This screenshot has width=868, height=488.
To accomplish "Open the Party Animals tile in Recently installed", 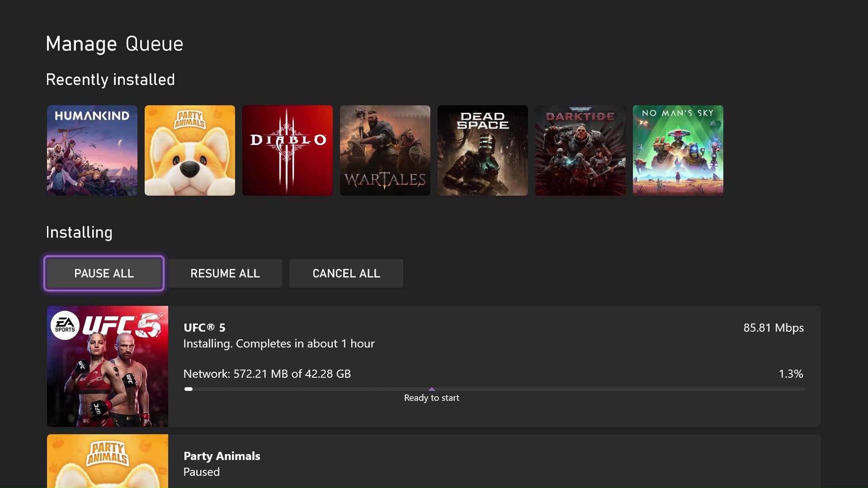I will (x=190, y=150).
